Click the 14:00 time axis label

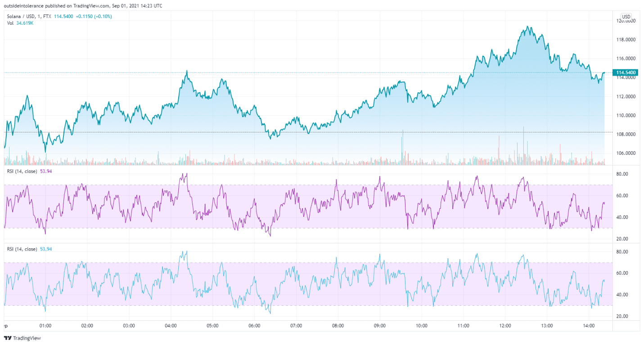coord(589,326)
